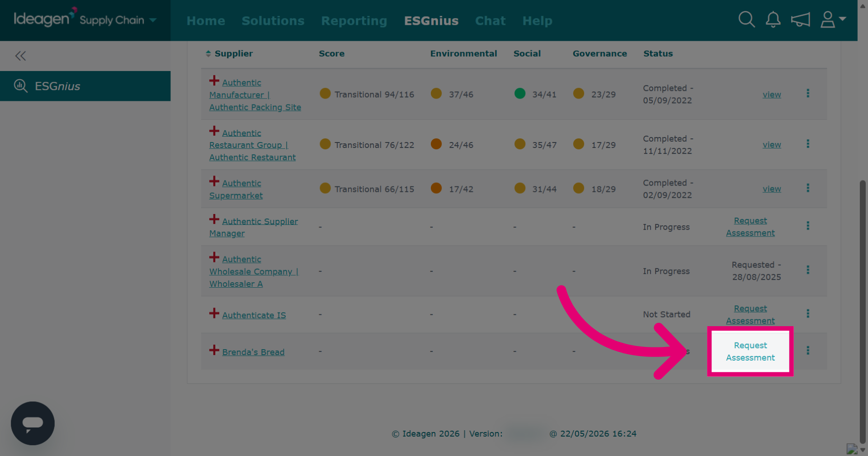Open kebab menu for Authentic Wholesale Company row

808,270
